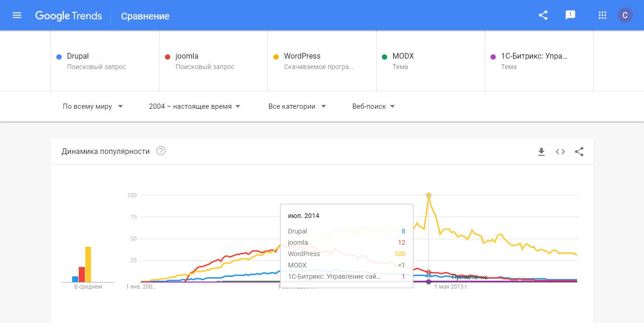Select the joomla search term card
The width and height of the screenshot is (644, 323).
pyautogui.click(x=213, y=61)
